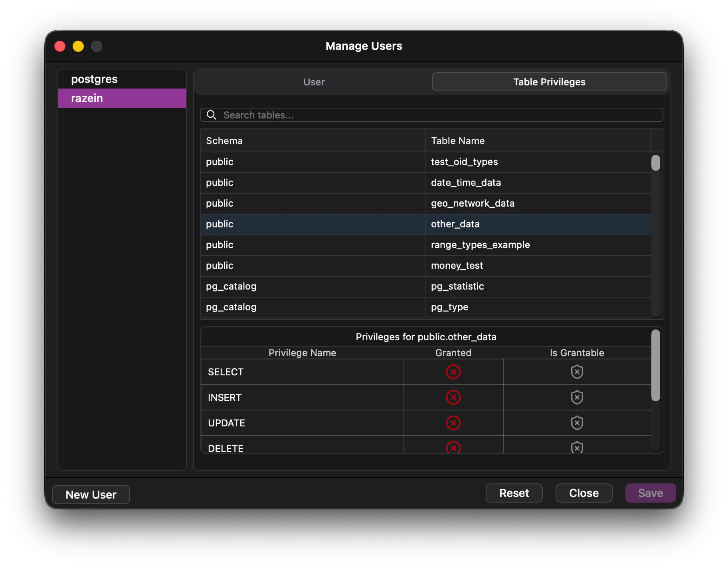Click the search magnifier icon

tap(212, 115)
